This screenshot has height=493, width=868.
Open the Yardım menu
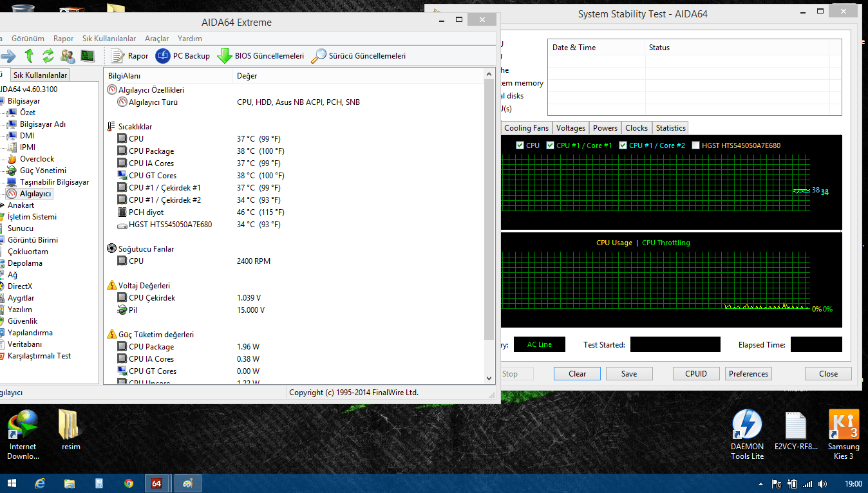[190, 39]
